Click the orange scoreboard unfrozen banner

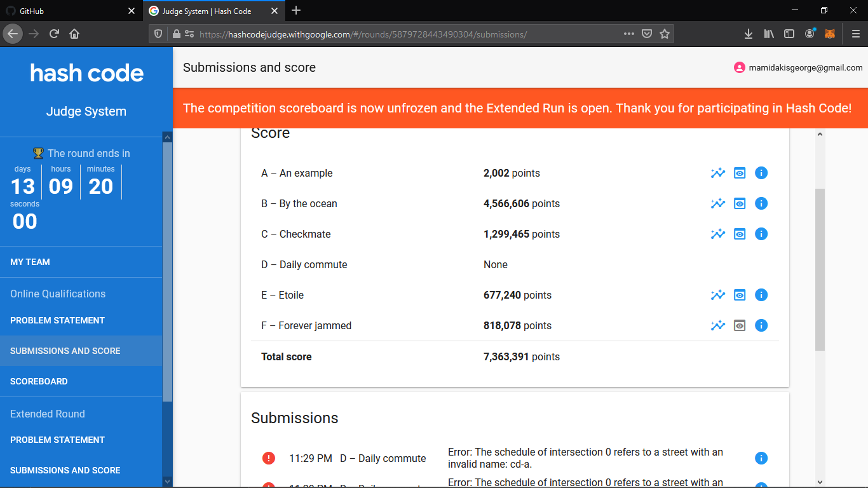(x=520, y=108)
